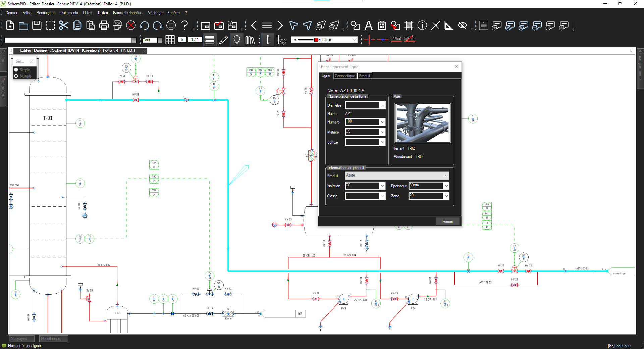Open a folder from the toolbar
The width and height of the screenshot is (644, 349).
tap(23, 25)
